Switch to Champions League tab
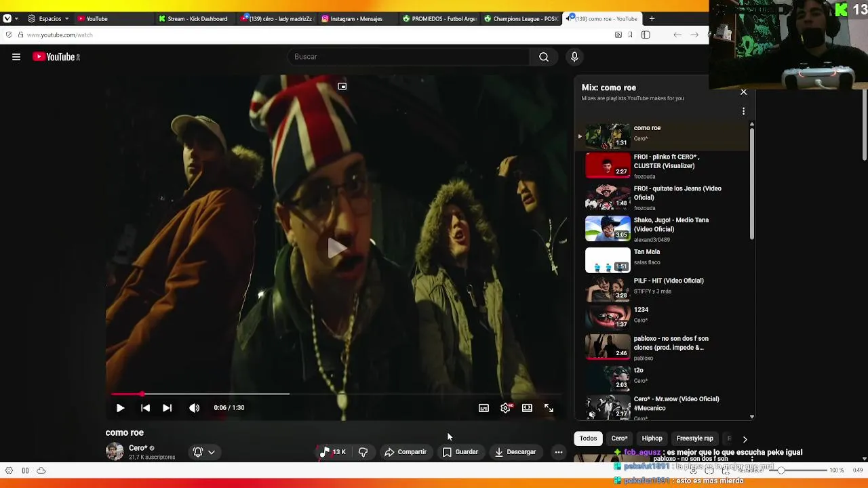 (521, 18)
